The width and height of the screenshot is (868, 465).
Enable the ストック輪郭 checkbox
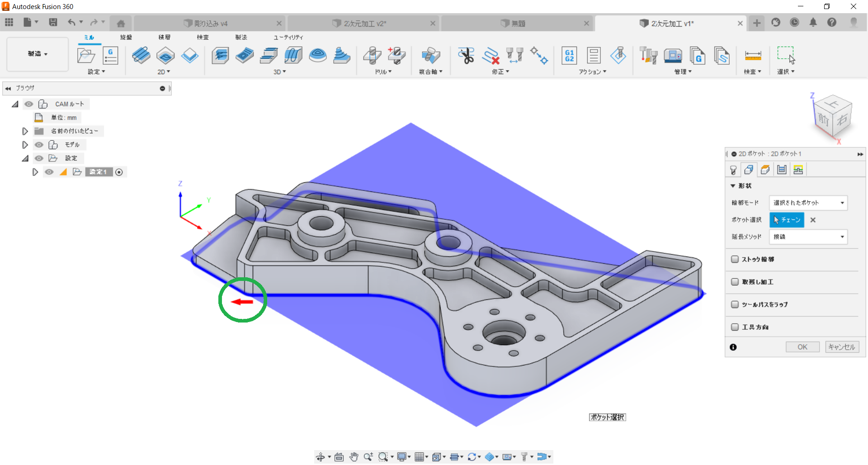(735, 259)
